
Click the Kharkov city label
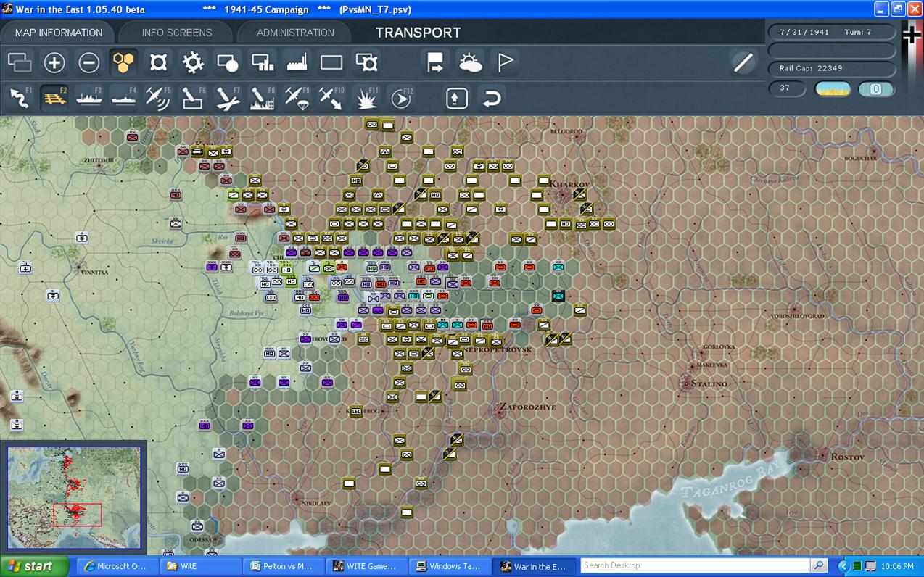pyautogui.click(x=569, y=185)
